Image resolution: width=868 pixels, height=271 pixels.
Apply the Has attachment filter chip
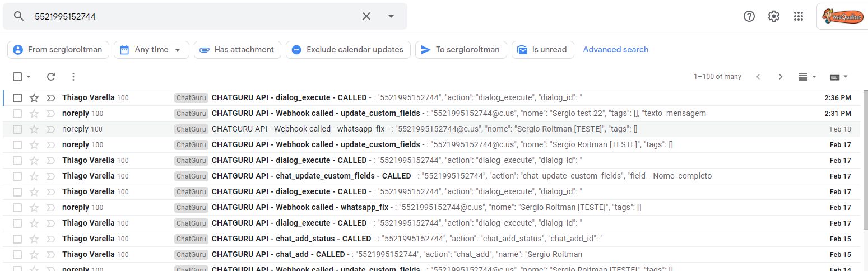[238, 49]
